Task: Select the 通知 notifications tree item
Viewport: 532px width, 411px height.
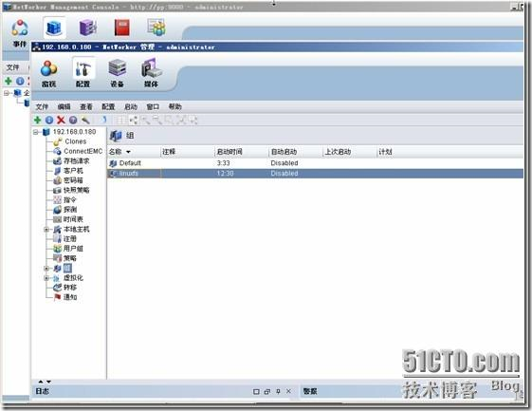Action: tap(70, 297)
